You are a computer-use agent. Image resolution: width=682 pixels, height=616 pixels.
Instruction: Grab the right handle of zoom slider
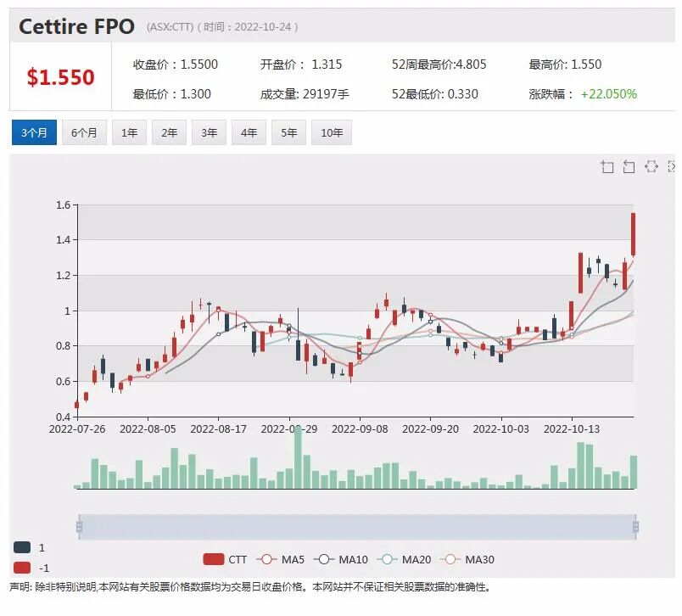tap(635, 527)
